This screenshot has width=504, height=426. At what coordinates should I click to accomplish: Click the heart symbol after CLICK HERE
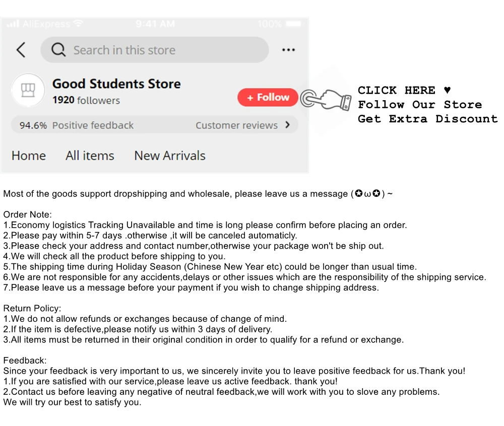pos(447,91)
